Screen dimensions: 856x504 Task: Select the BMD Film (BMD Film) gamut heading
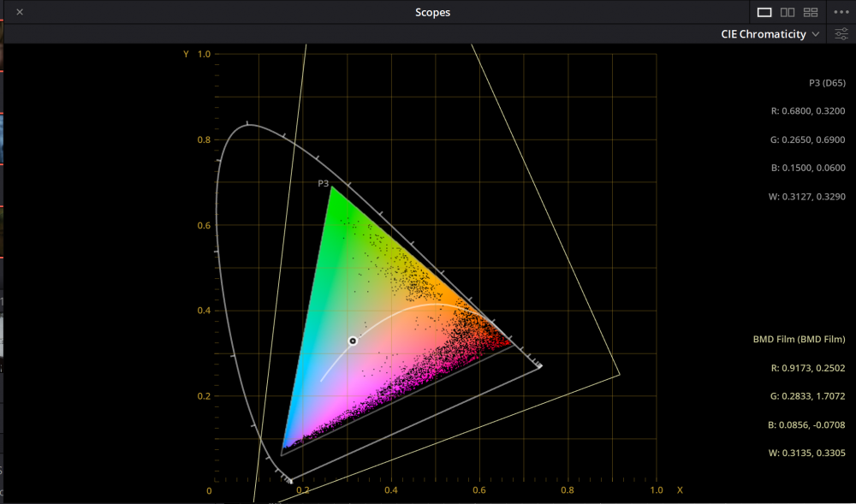799,340
